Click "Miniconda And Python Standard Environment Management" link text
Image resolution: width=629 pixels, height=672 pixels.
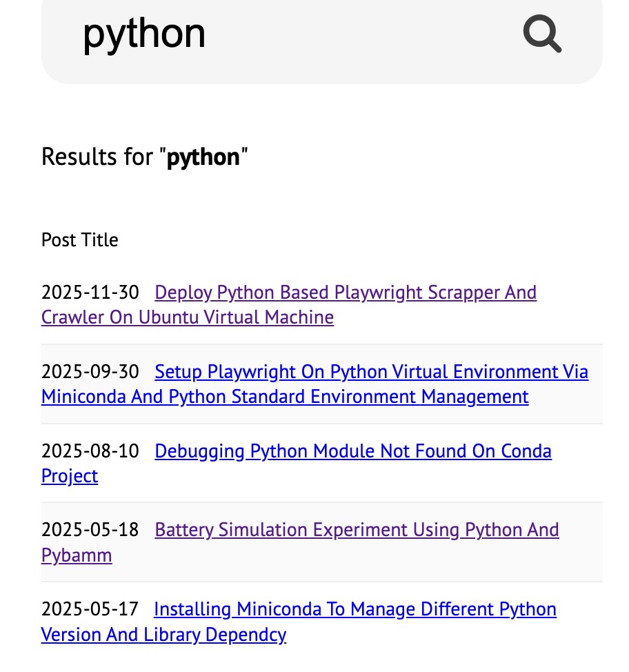coord(285,397)
